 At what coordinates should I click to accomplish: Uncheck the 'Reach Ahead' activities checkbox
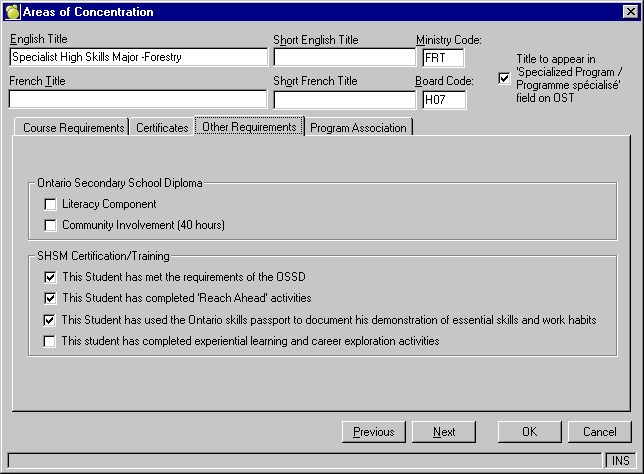pos(51,298)
